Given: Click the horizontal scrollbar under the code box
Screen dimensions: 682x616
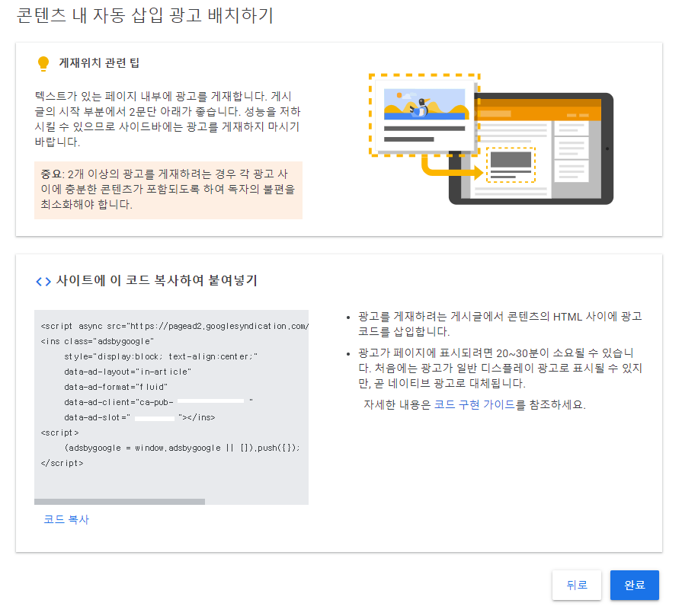Looking at the screenshot, I should coord(120,502).
